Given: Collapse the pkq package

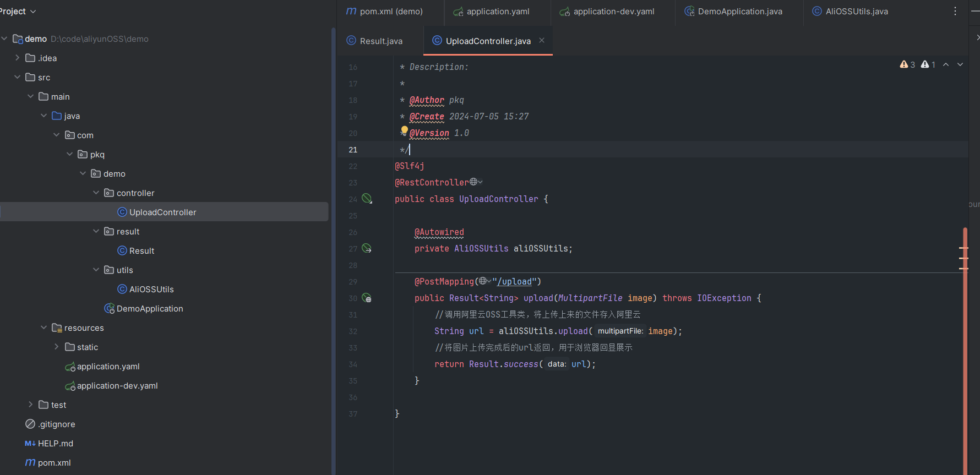Looking at the screenshot, I should (70, 154).
